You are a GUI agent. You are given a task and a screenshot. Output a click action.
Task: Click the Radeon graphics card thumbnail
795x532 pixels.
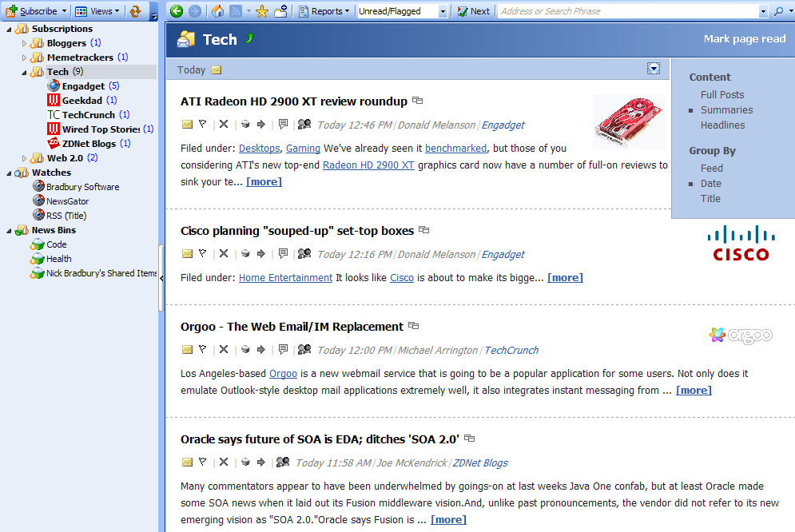(x=629, y=121)
